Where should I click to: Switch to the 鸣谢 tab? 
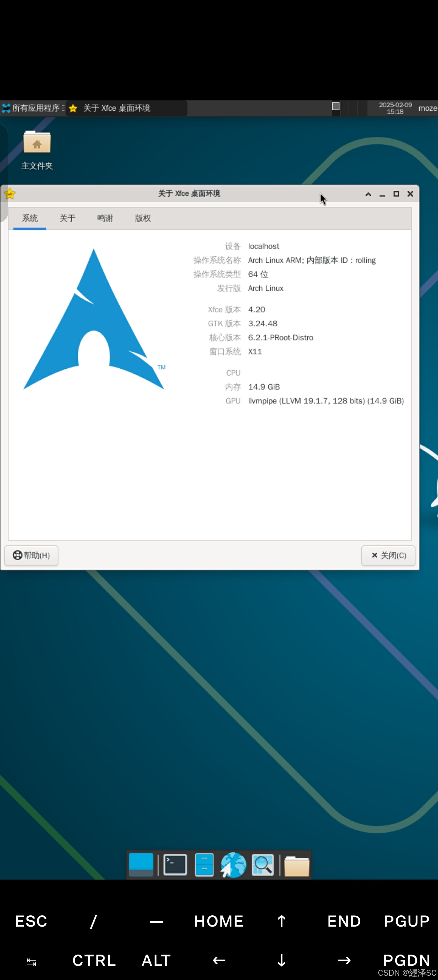click(x=105, y=218)
